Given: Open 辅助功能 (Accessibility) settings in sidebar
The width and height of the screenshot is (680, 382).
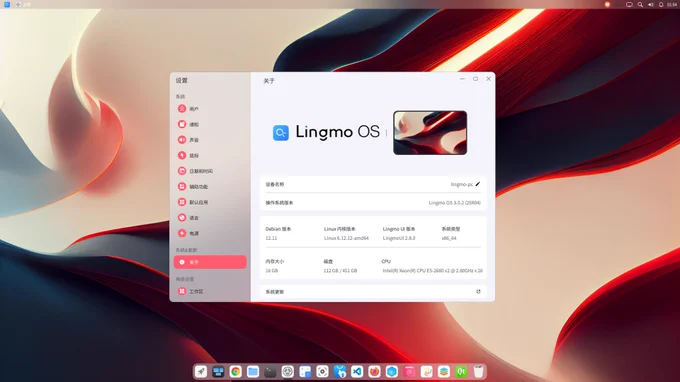Looking at the screenshot, I should (210, 186).
